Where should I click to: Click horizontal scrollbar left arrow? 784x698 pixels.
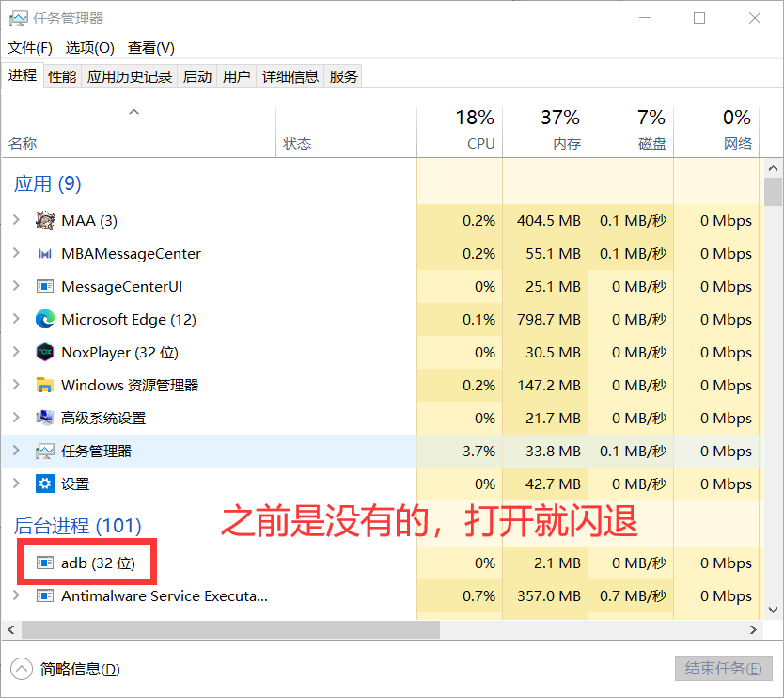[11, 630]
